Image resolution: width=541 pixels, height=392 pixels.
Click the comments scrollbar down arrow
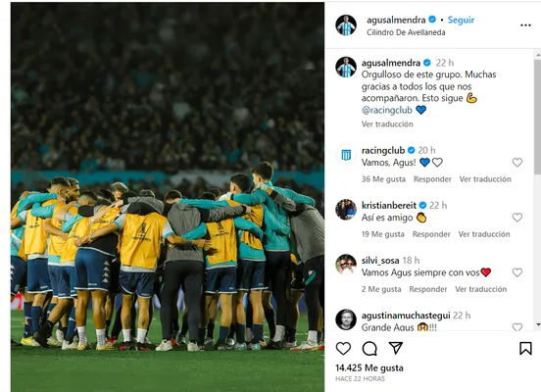[537, 324]
